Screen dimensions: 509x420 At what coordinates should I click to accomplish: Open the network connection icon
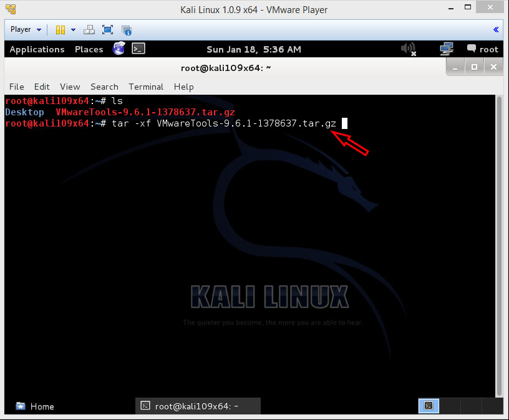(x=446, y=49)
